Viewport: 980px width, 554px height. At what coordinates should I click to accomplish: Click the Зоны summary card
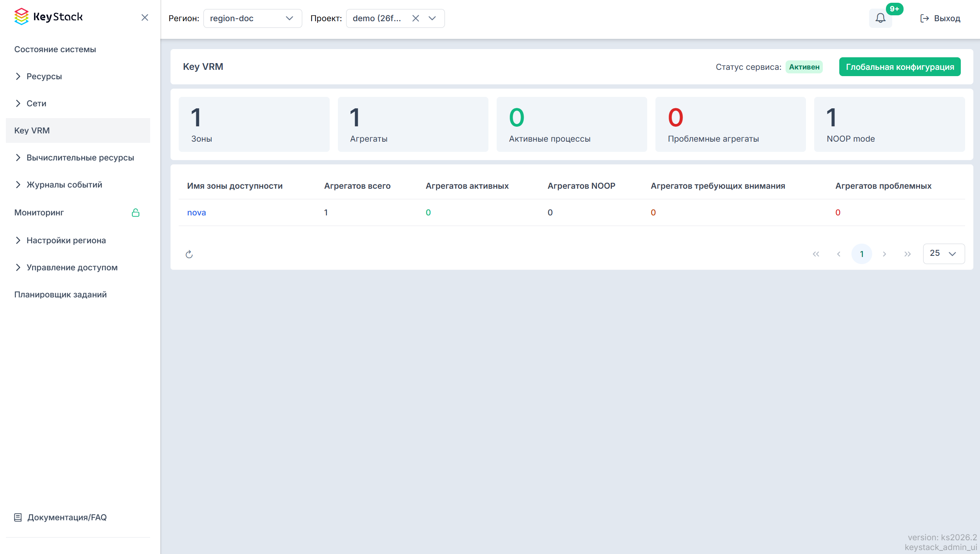click(x=254, y=124)
